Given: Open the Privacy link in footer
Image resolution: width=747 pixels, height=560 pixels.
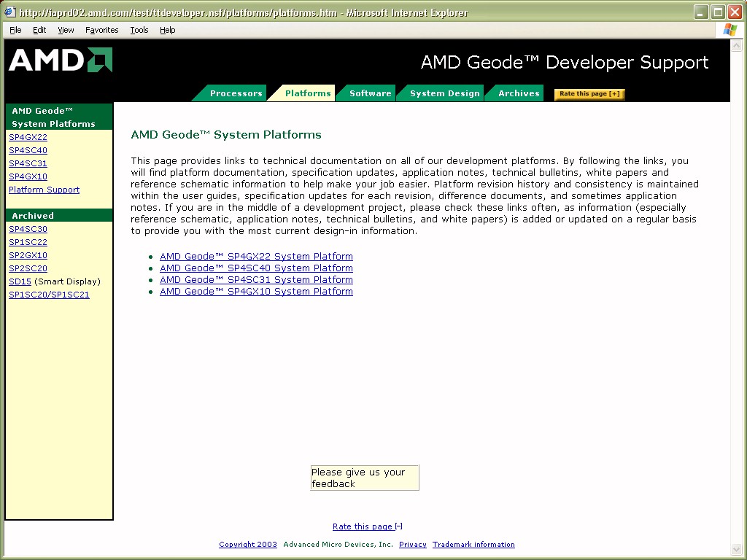Looking at the screenshot, I should point(412,545).
